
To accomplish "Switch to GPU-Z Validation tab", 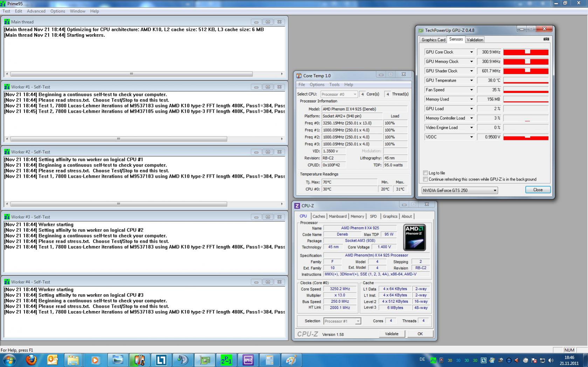I will pos(475,40).
